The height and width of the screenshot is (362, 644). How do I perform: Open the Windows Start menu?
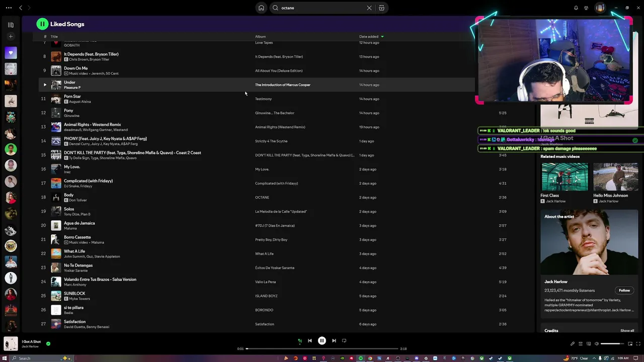click(6, 358)
